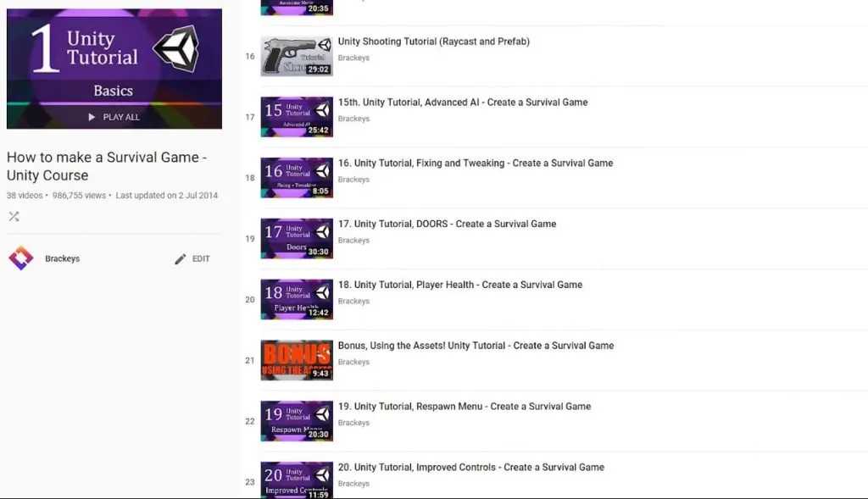Open the orange BONUS video thumbnail

point(297,360)
